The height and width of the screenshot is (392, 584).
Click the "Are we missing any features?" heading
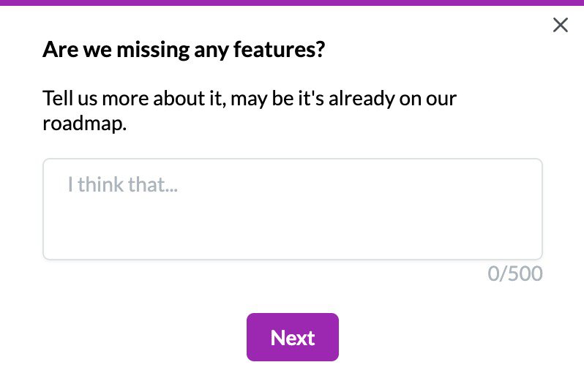184,50
